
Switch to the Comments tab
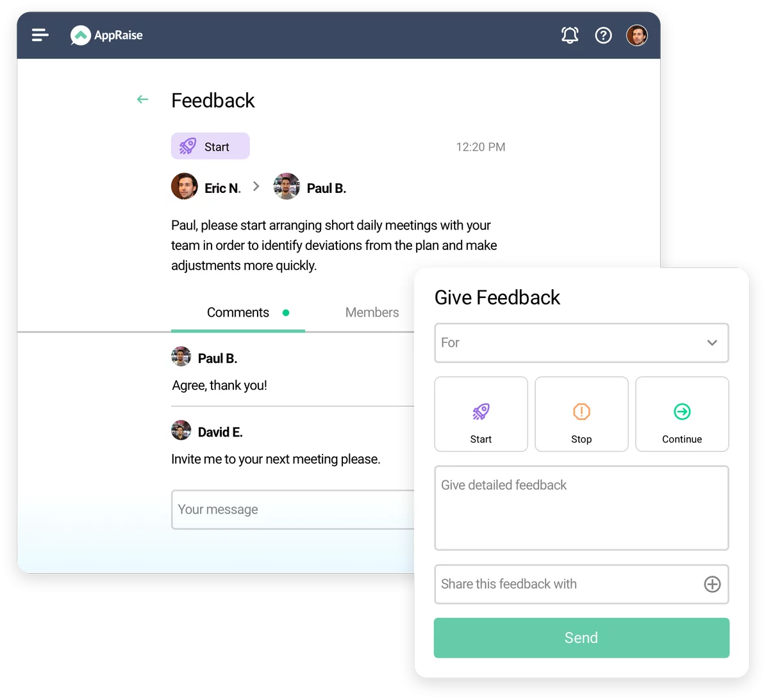(x=238, y=313)
